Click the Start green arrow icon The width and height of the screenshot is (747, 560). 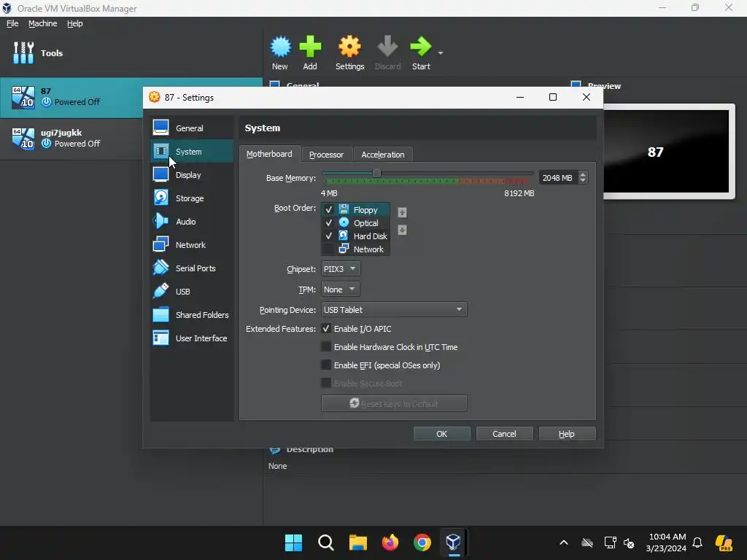coord(421,47)
